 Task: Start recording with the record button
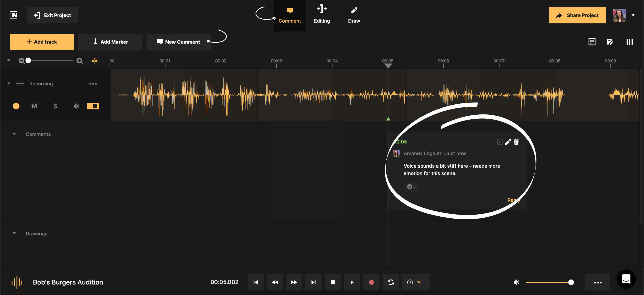(x=371, y=282)
